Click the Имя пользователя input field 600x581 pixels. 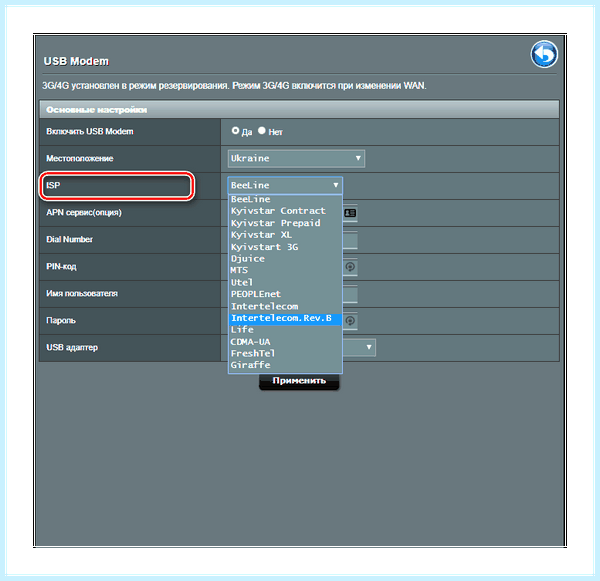350,294
